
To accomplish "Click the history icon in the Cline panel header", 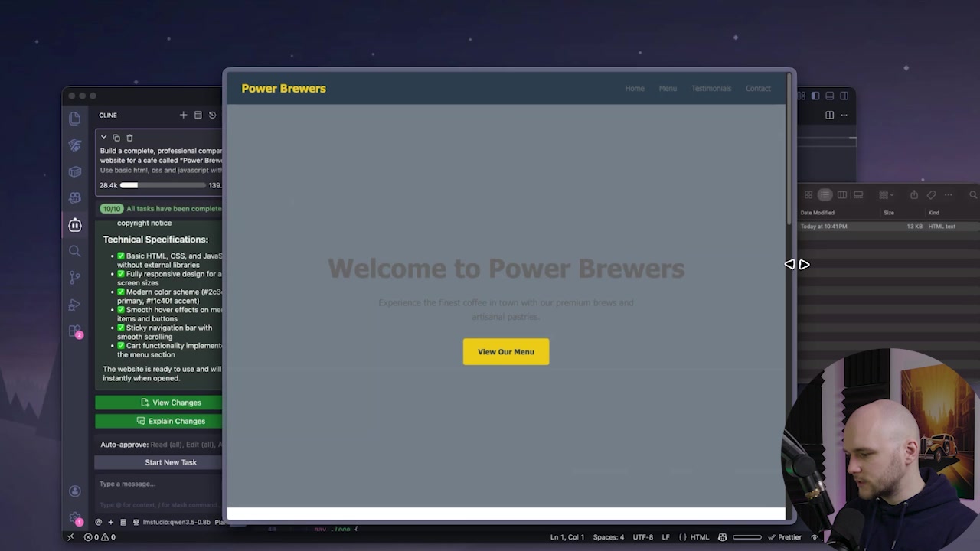I will [x=212, y=115].
